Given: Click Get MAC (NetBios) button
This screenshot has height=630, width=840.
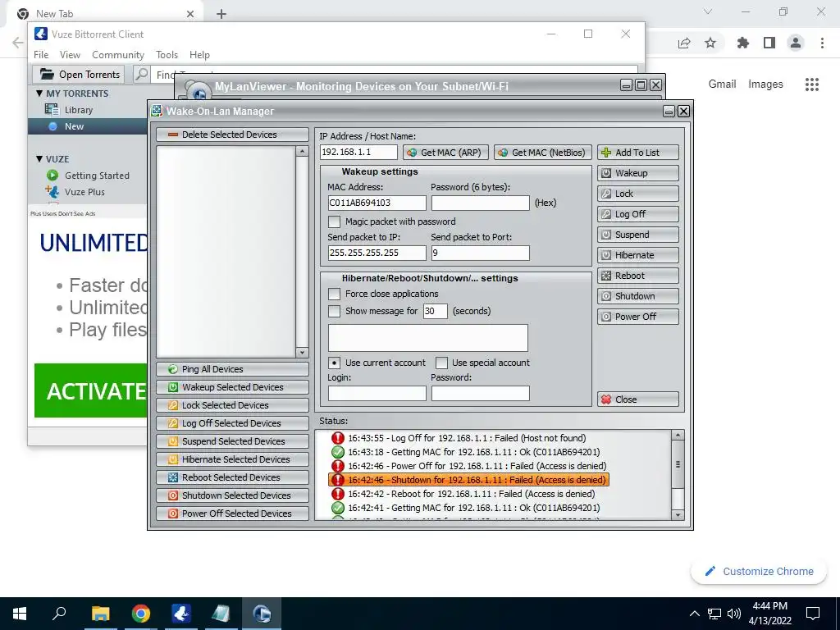Looking at the screenshot, I should (543, 153).
